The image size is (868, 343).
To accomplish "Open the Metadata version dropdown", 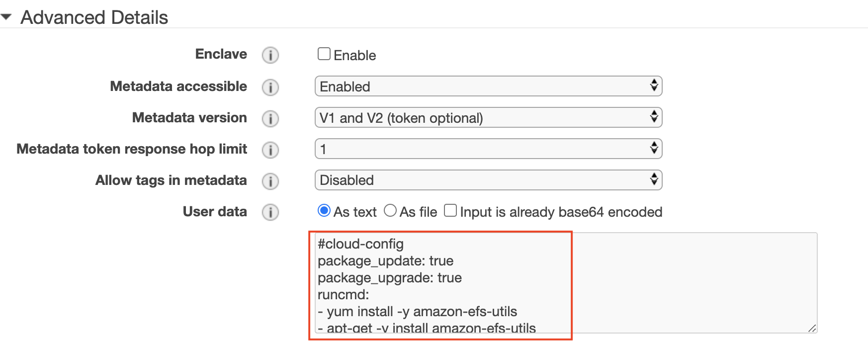I will point(489,117).
